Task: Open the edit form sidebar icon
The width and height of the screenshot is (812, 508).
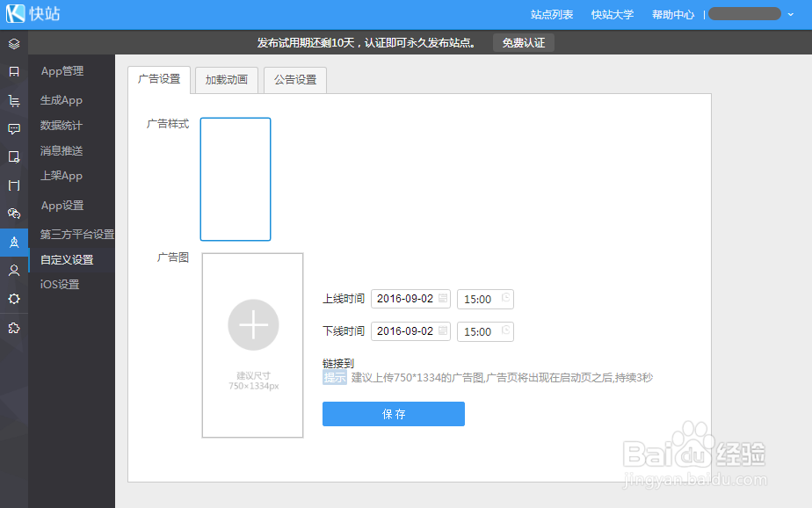Action: pyautogui.click(x=14, y=157)
